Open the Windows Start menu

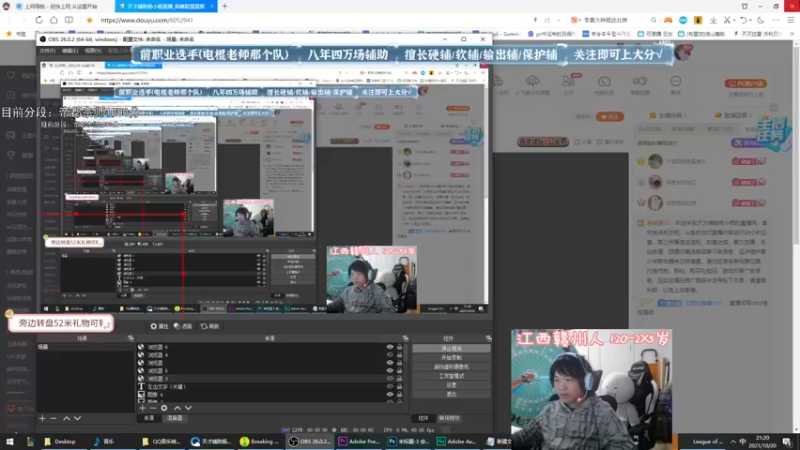(10, 441)
